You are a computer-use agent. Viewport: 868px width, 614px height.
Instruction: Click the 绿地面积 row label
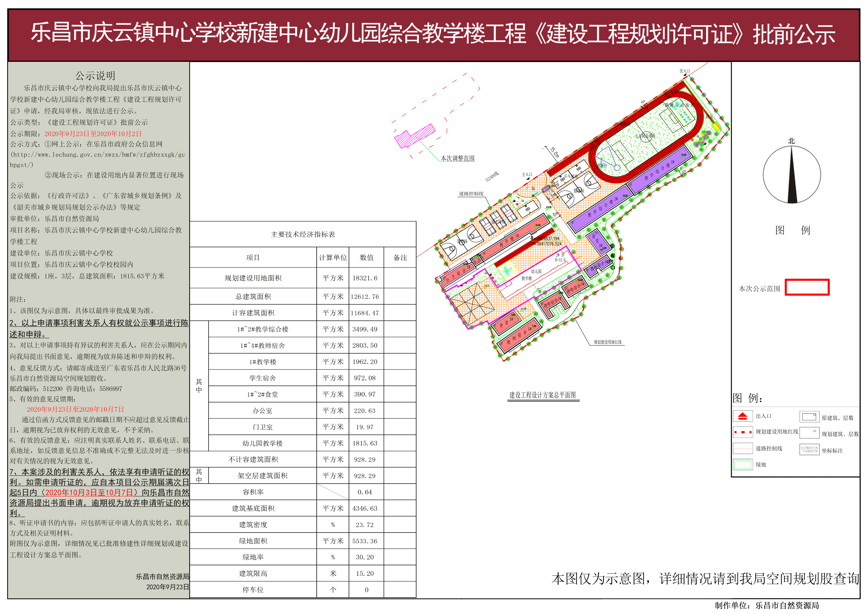tap(253, 541)
